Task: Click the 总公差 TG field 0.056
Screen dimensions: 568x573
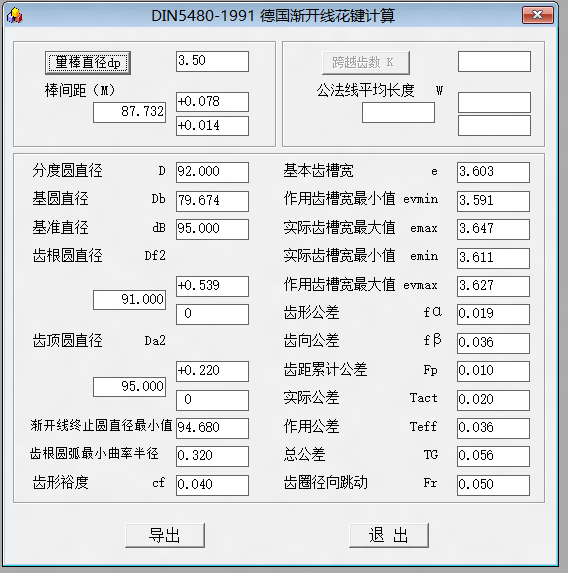Action: [x=493, y=456]
